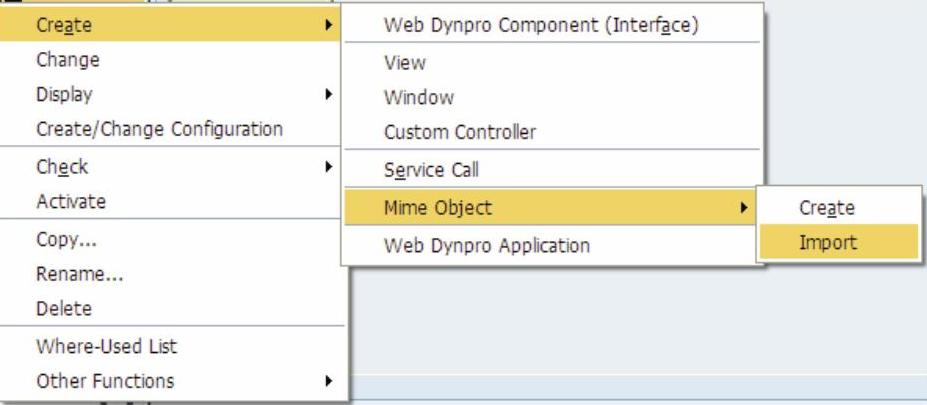927x405 pixels.
Task: Open the Mime Object submenu
Action: pos(552,208)
